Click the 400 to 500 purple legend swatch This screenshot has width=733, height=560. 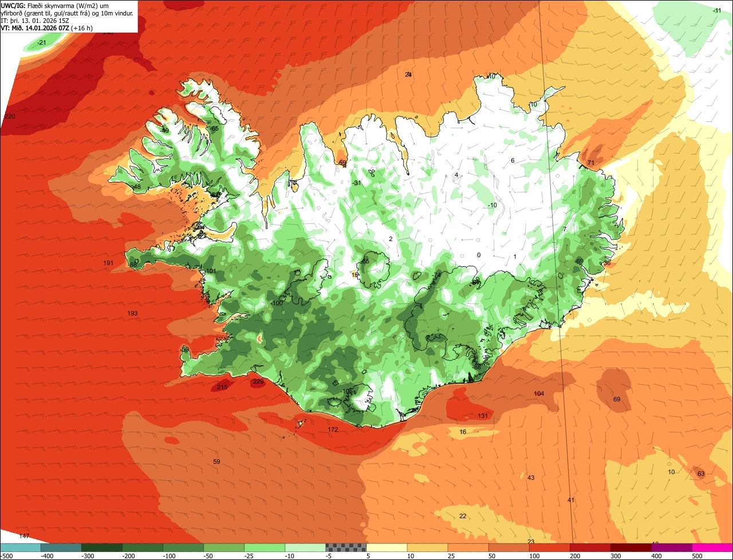click(671, 547)
